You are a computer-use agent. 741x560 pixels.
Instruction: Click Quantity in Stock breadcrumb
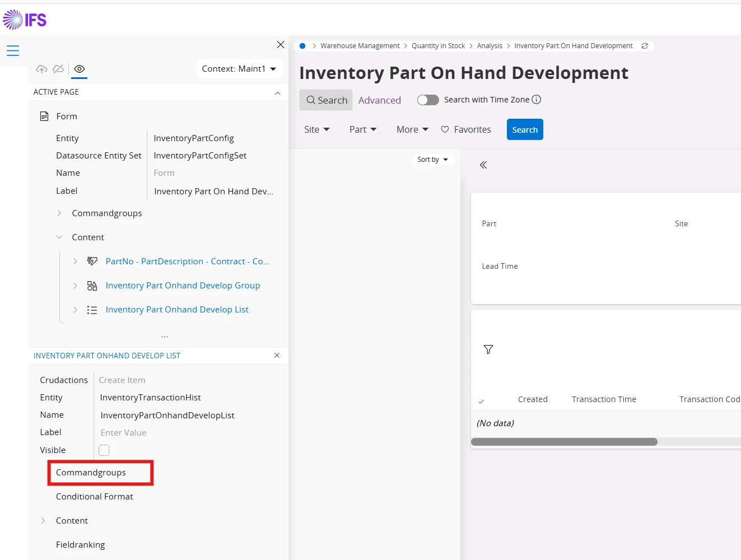pyautogui.click(x=438, y=46)
